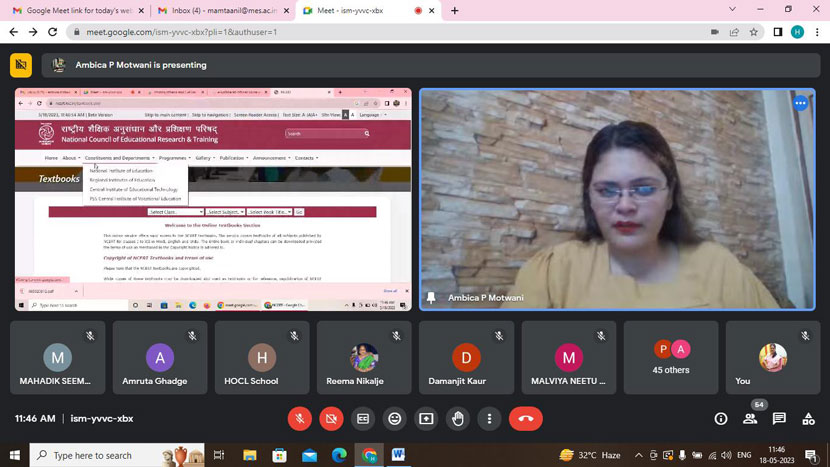Viewport: 830px width, 467px height.
Task: Open clock showing 11:46 18-05-2023
Action: 777,455
